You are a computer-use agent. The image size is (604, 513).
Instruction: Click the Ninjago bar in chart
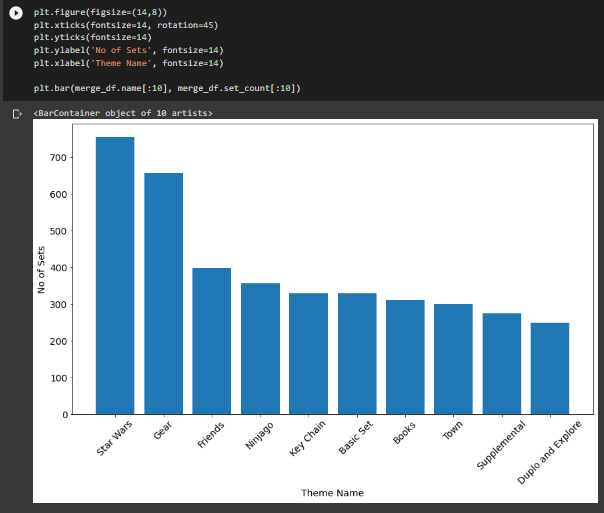pyautogui.click(x=260, y=349)
